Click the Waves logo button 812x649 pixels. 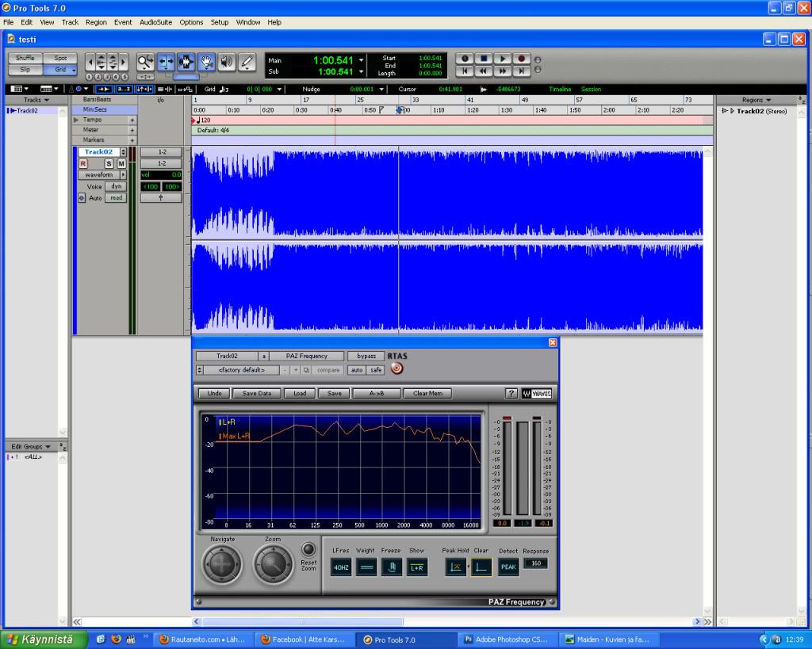[x=537, y=393]
